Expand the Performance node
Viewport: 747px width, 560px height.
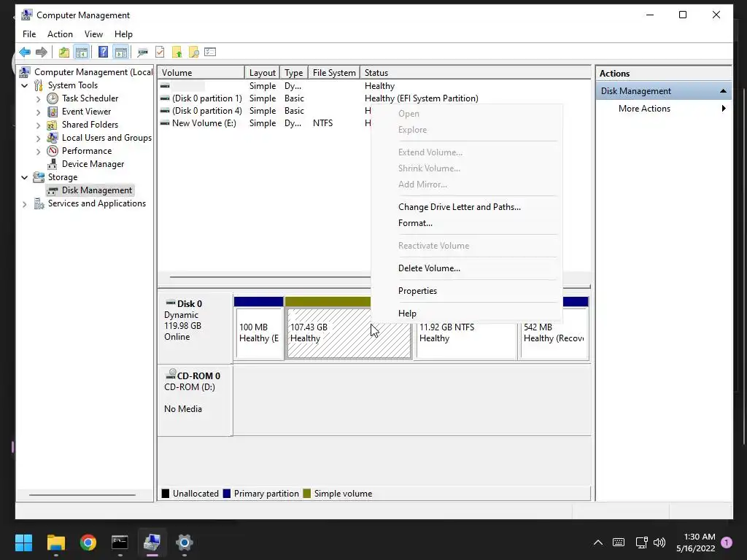tap(39, 152)
